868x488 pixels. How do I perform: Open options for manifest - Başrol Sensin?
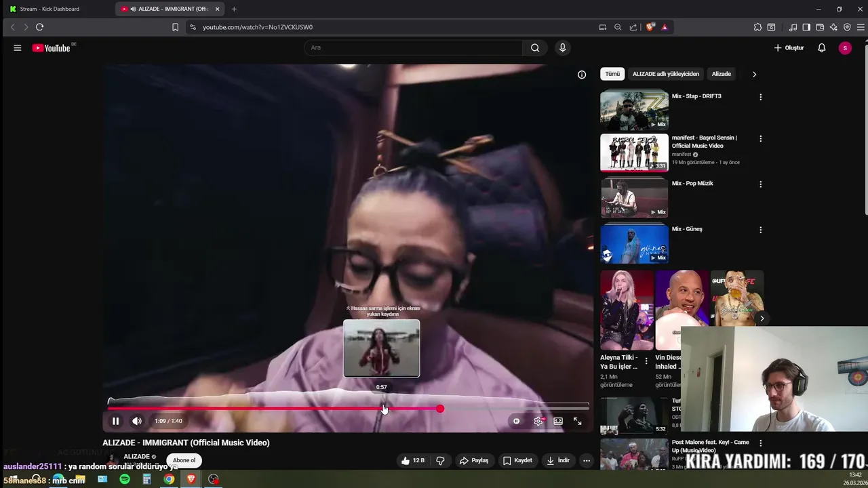(760, 138)
